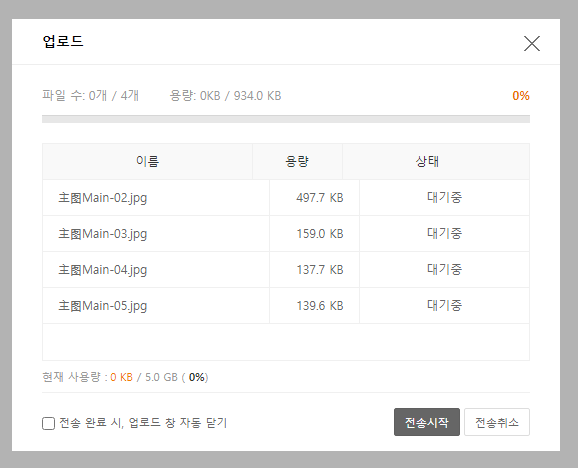
Task: Click the upload progress bar
Action: tap(286, 119)
